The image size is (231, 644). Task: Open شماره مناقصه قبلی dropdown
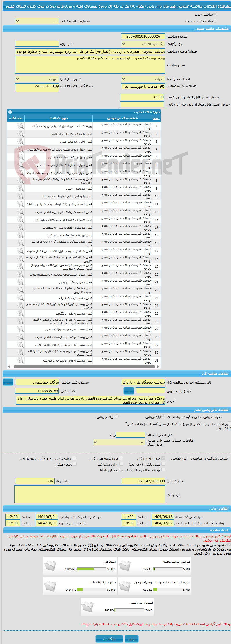(x=37, y=21)
